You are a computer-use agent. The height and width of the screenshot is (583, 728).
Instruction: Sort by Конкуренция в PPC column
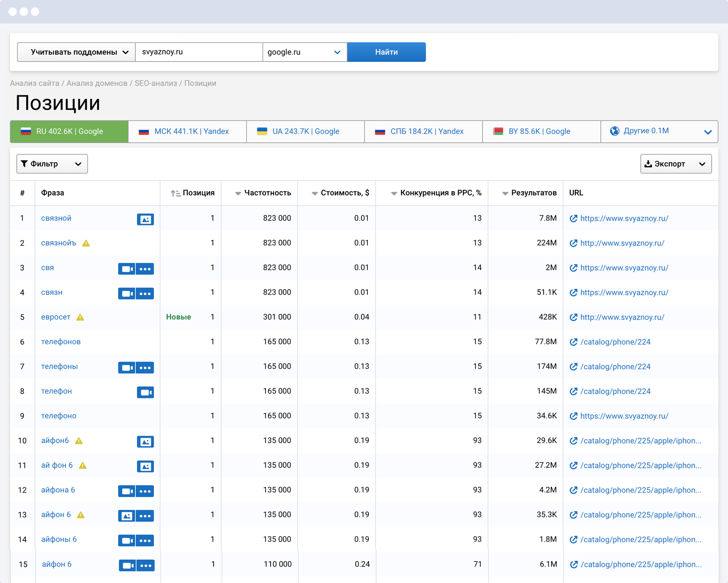436,193
